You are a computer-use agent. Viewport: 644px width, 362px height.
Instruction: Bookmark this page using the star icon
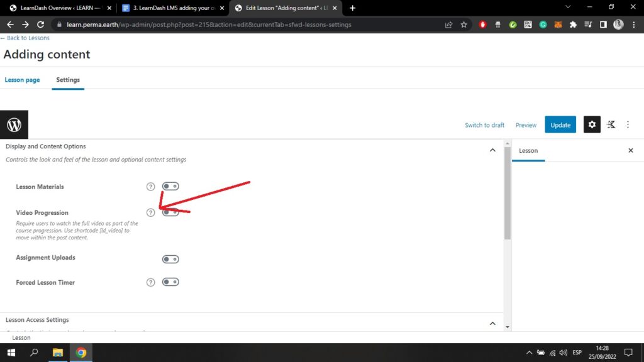click(464, 25)
